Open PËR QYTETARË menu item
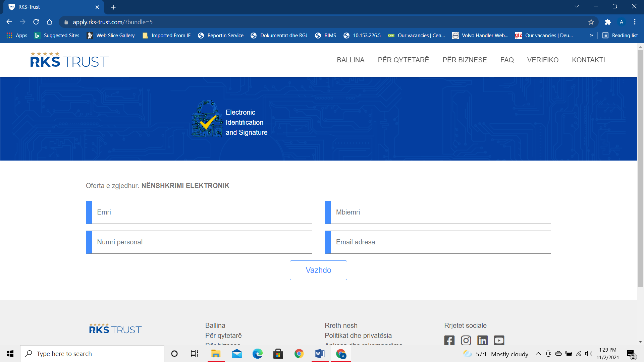Viewport: 644px width, 362px height. point(404,60)
